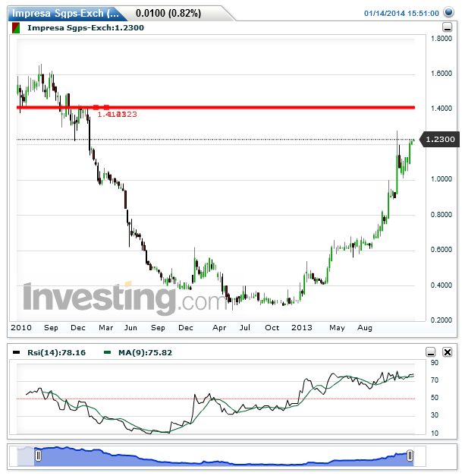Click the Aug label on the time axis

coord(365,328)
